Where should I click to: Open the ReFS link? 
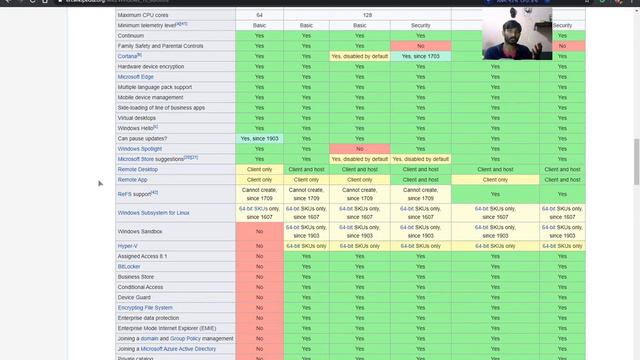coord(124,194)
